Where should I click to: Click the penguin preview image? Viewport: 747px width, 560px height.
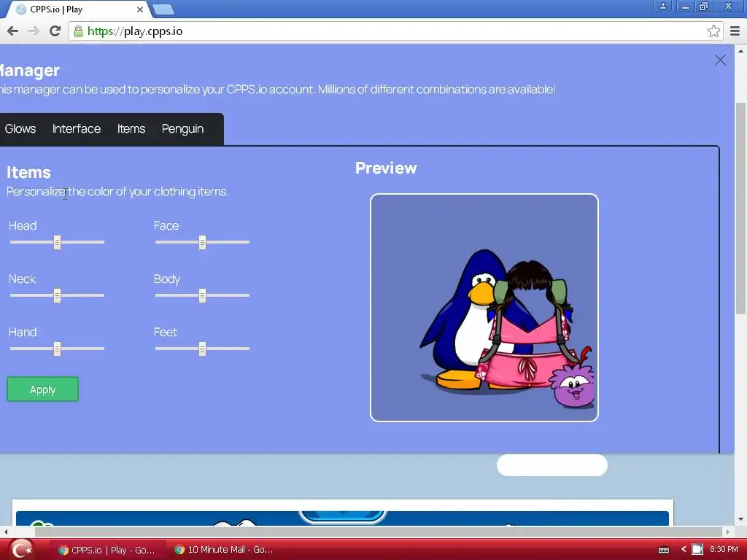pyautogui.click(x=484, y=308)
